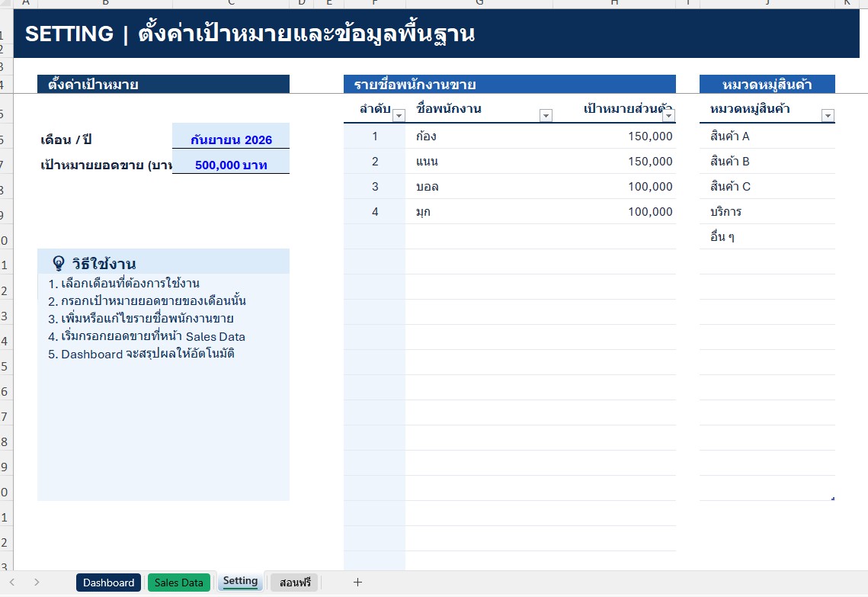Screen dimensions: 868x597
Task: Click instruction 3 เพิ่มหรือแก้ไขรายชื่อพนักงานขาย
Action: [x=141, y=319]
